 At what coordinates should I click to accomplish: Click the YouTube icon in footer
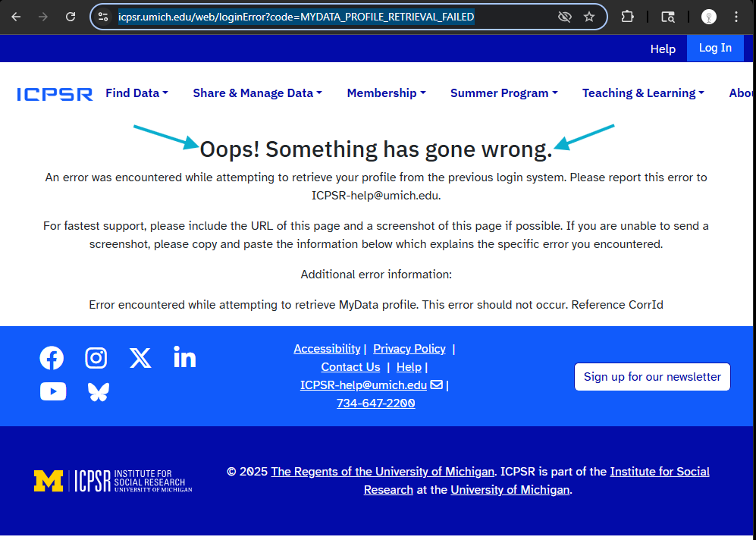pyautogui.click(x=53, y=391)
